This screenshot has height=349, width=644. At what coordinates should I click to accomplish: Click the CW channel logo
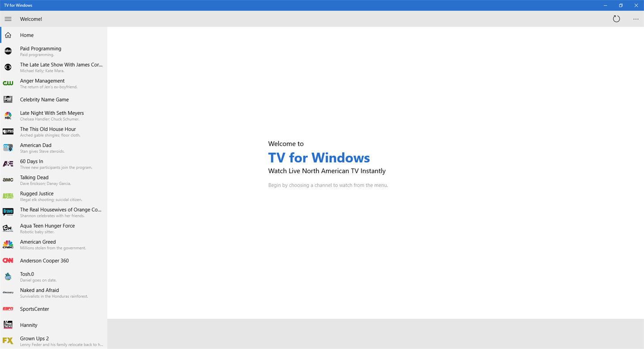coord(8,83)
